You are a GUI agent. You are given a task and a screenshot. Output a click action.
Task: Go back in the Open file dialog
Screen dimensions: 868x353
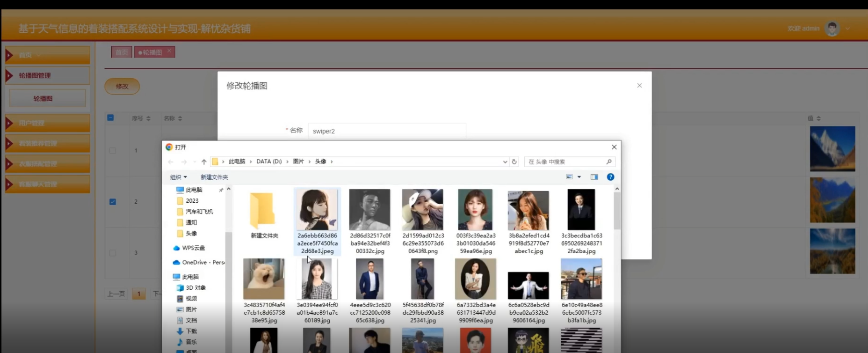pos(171,162)
